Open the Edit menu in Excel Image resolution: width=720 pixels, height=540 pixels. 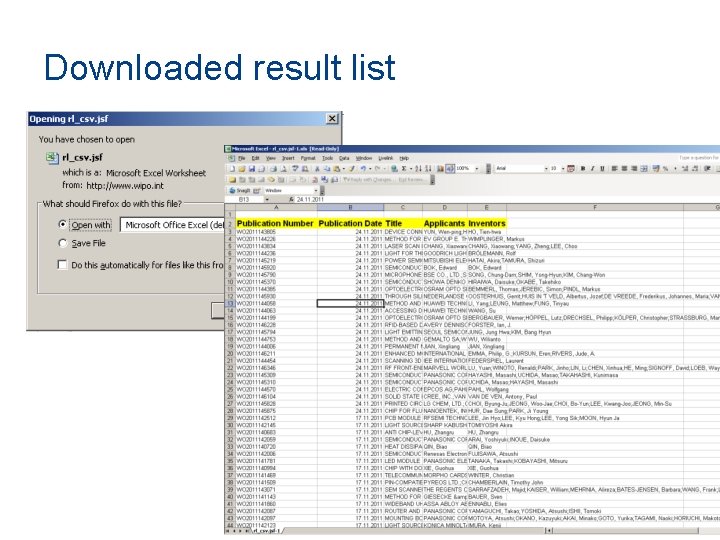click(x=255, y=158)
